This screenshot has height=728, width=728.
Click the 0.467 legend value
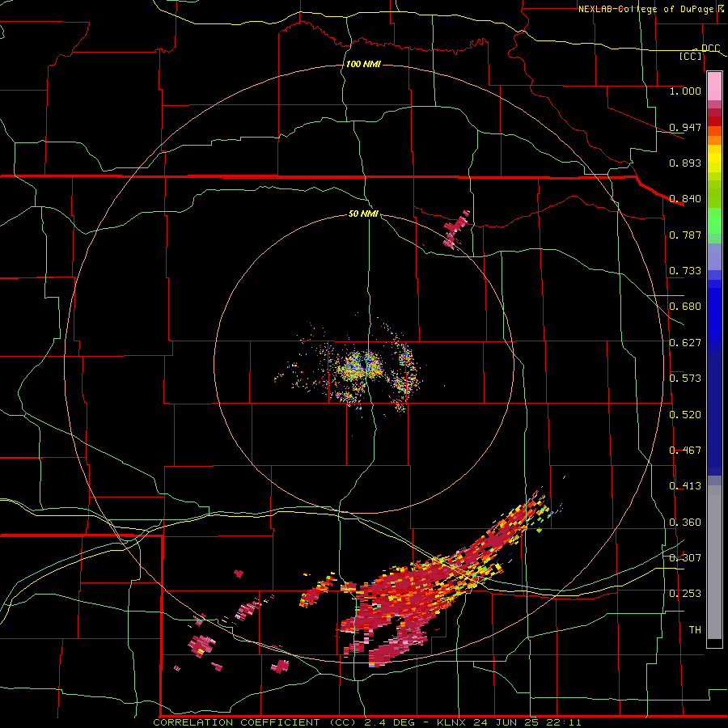[685, 451]
